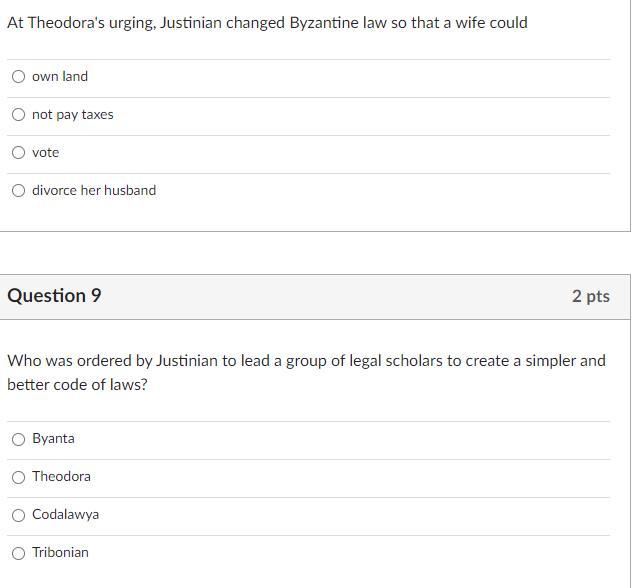Click the 'Byanta' answer label text
Viewport: 632px width, 588px height.
[53, 438]
